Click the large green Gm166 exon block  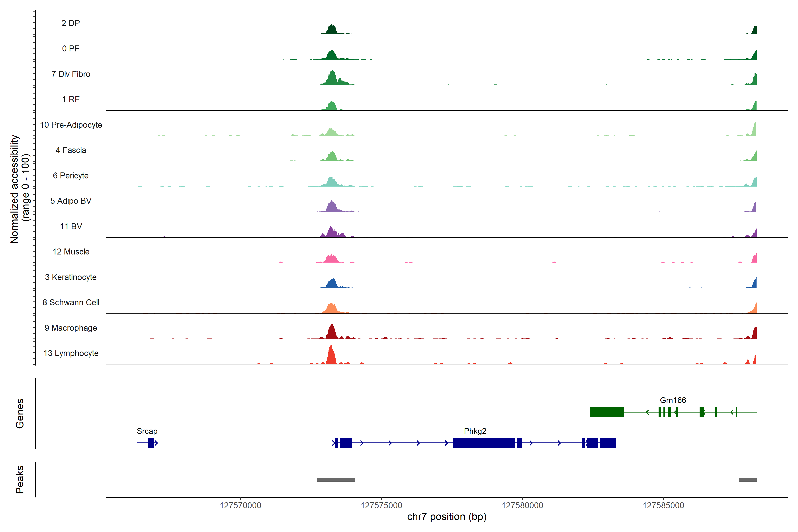point(607,412)
